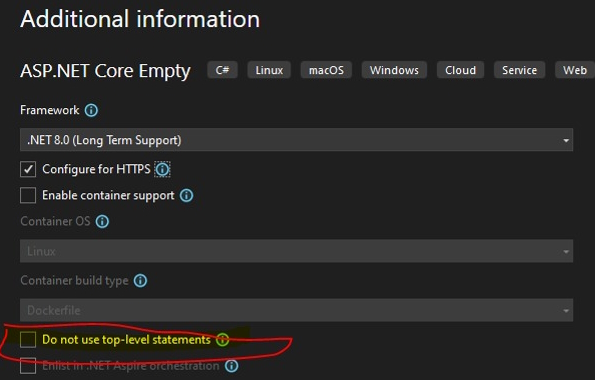Screen dimensions: 595x380
Task: Click the Container build type info icon
Action: tap(140, 281)
